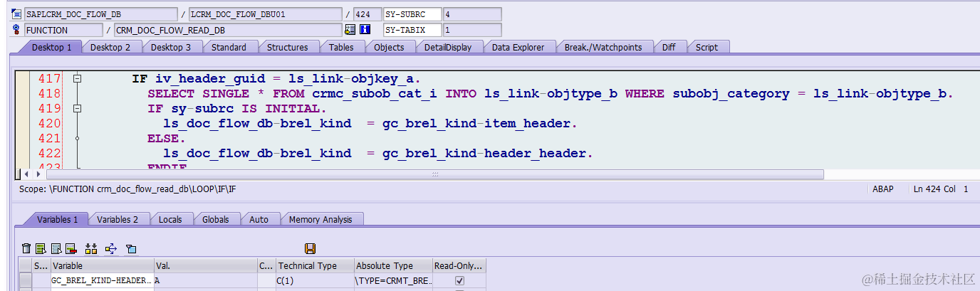The width and height of the screenshot is (980, 291).
Task: Select the Auto tab
Action: pyautogui.click(x=259, y=219)
